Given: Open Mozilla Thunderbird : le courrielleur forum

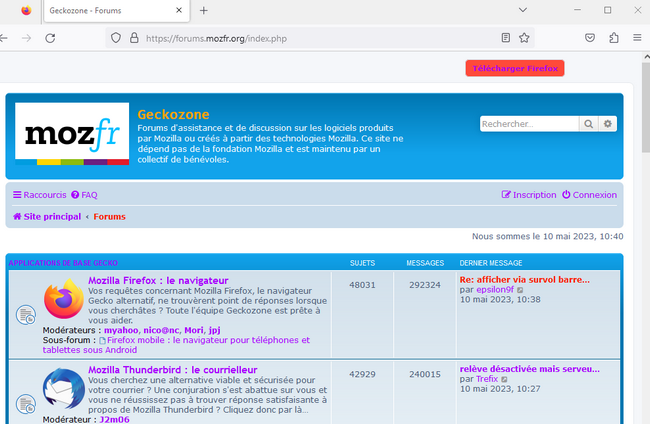Looking at the screenshot, I should tap(172, 370).
